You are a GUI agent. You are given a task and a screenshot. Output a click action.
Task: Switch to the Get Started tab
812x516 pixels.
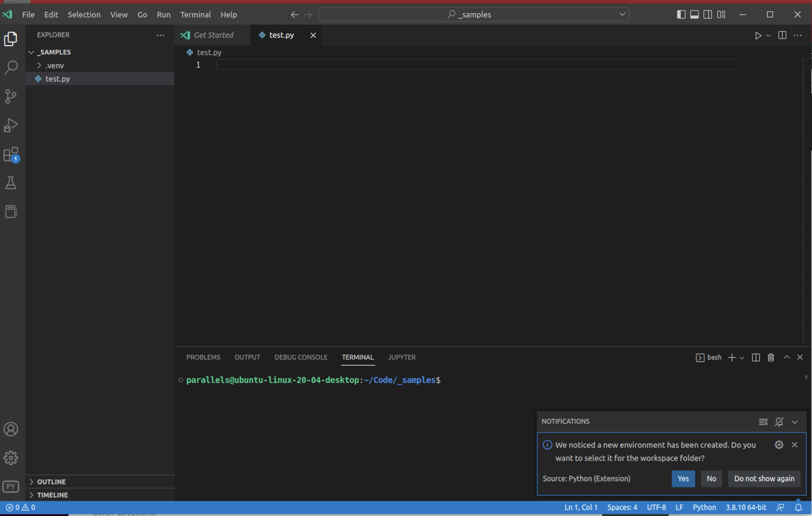[x=212, y=35]
